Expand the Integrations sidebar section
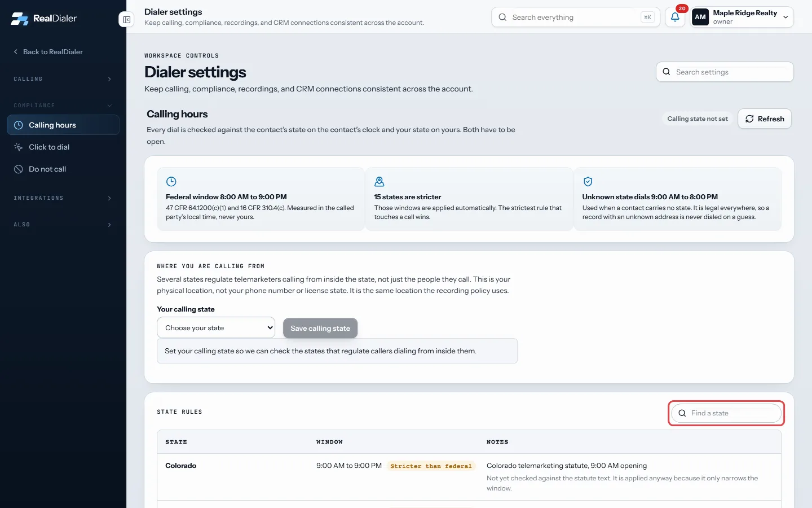Viewport: 812px width, 508px height. click(x=63, y=198)
